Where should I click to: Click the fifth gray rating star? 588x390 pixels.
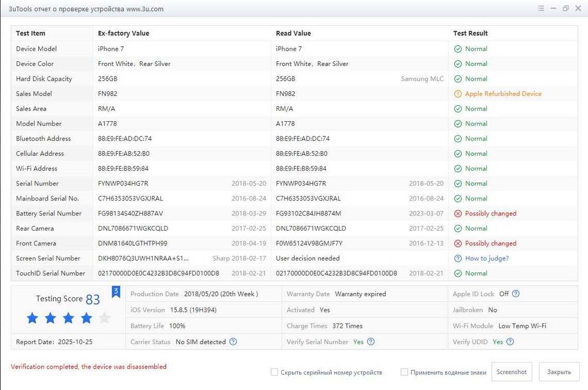pyautogui.click(x=105, y=318)
